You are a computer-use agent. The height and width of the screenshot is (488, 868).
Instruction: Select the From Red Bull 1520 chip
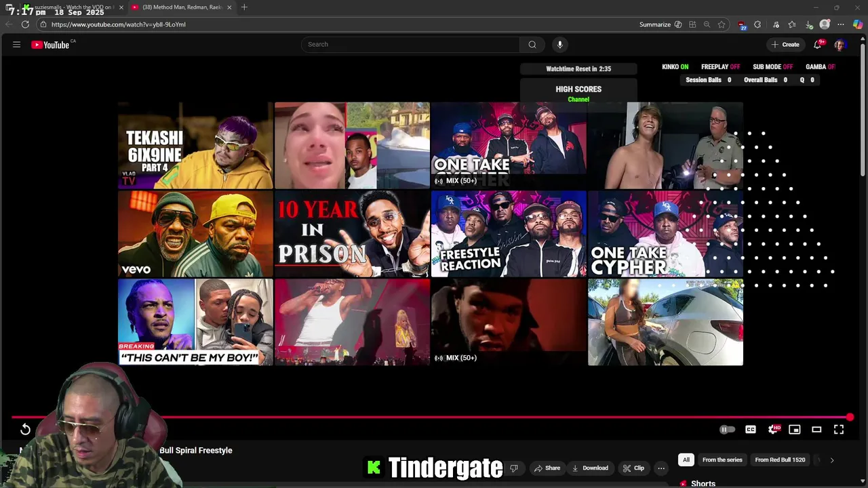(780, 460)
